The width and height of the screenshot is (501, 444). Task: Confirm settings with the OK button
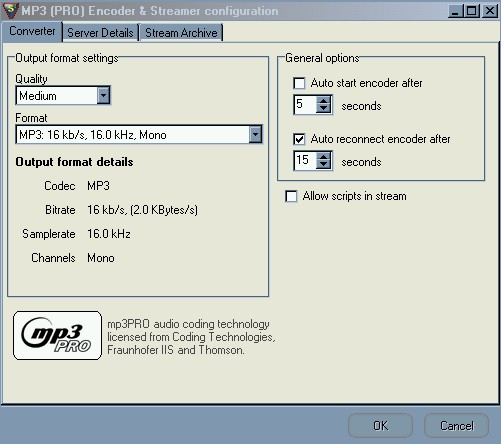[x=380, y=426]
